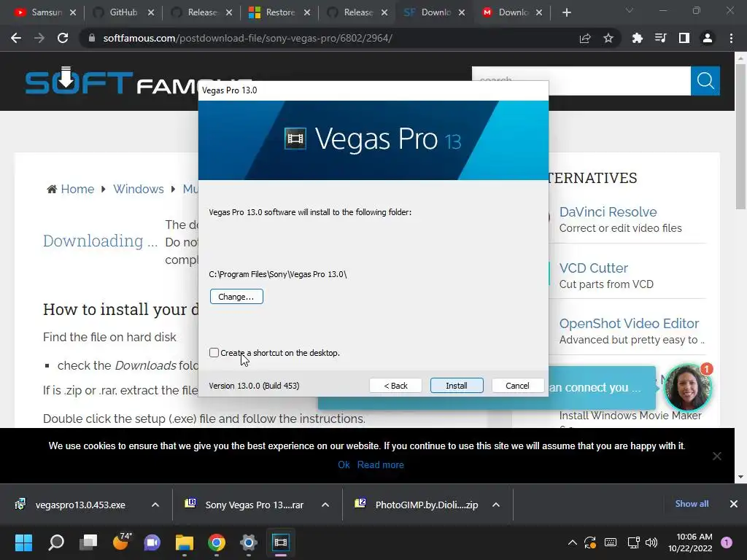Open the Sony Vegas Pro 13 rar download
The image size is (747, 560).
point(253,505)
